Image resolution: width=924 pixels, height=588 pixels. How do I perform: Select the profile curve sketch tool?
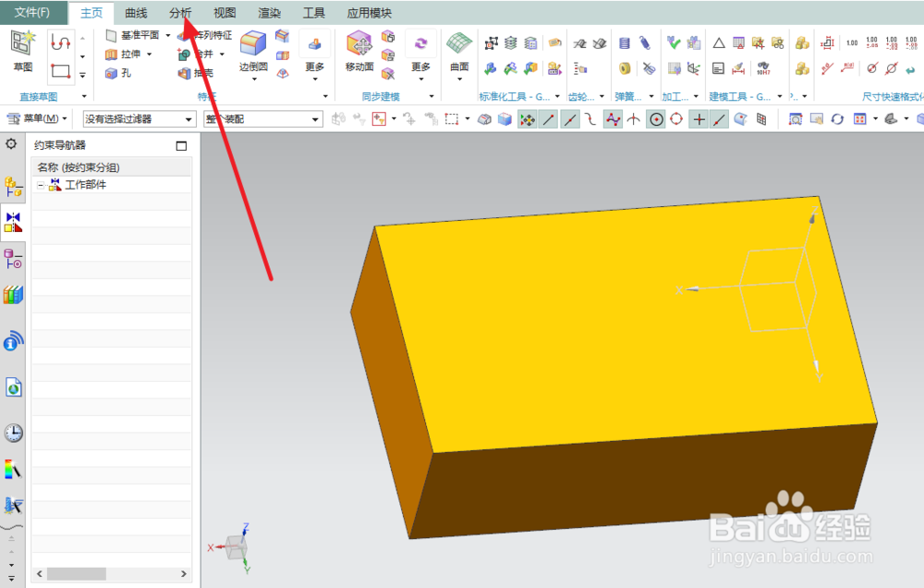[61, 43]
